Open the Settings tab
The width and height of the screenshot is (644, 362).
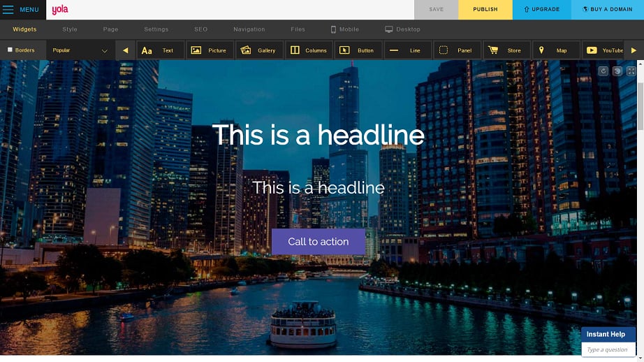pos(156,29)
